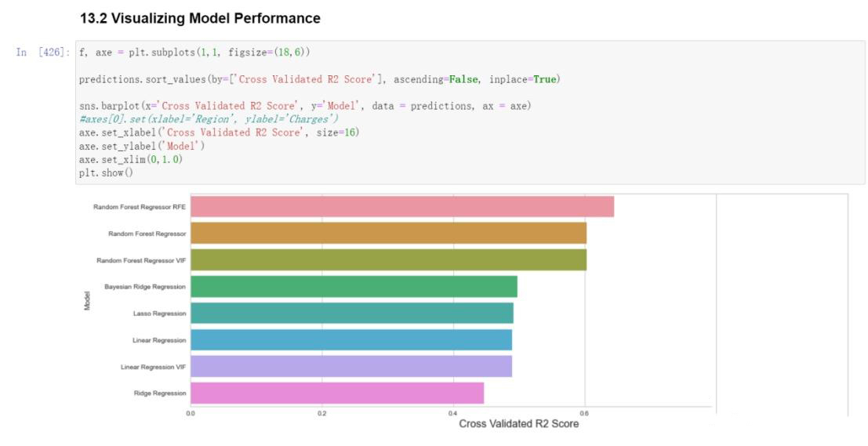Click the orange Random Forest Regressor bar
868x446 pixels.
[x=388, y=234]
